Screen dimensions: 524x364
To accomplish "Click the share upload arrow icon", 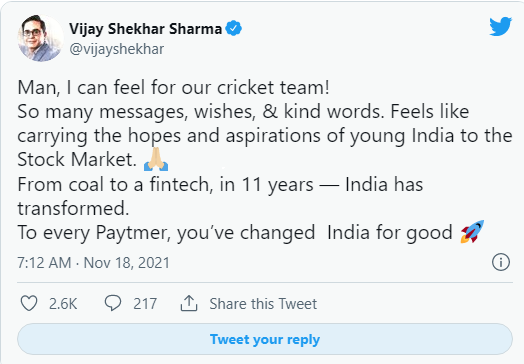I will (189, 303).
